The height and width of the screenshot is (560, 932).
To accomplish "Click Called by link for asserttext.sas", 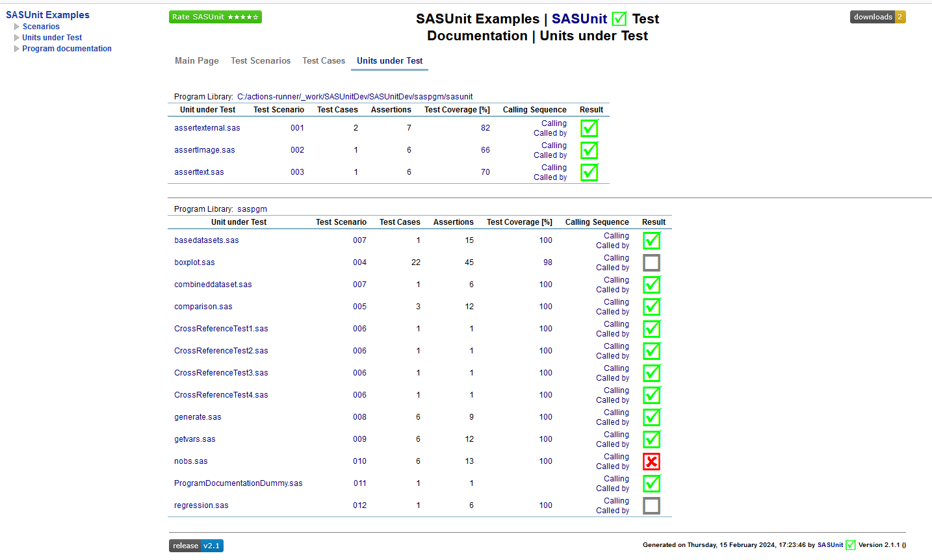I will pyautogui.click(x=550, y=177).
